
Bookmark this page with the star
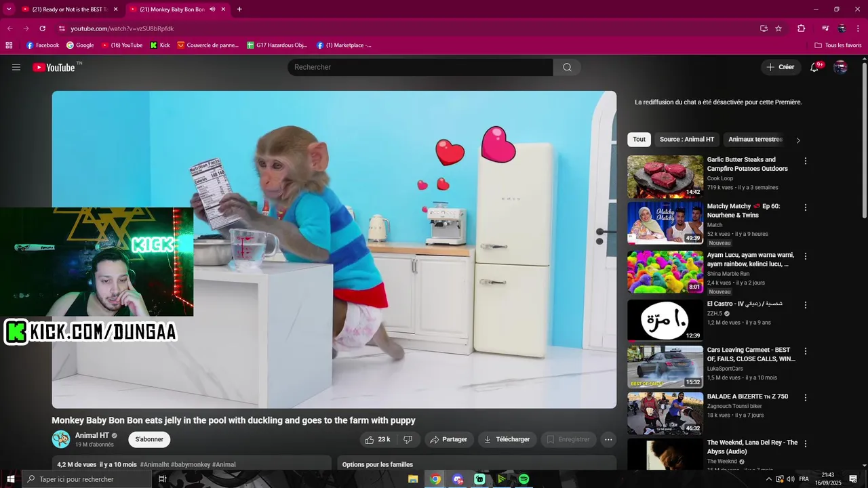tap(778, 28)
